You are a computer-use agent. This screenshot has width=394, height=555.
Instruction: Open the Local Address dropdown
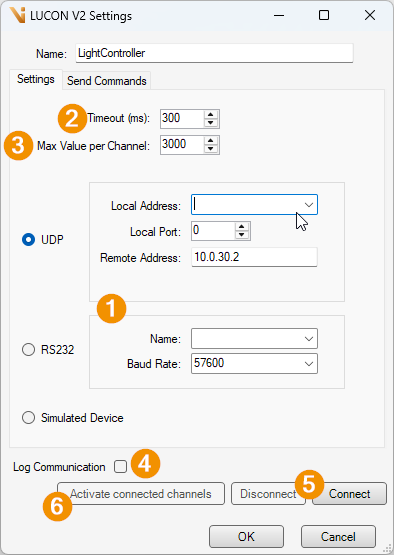coord(309,205)
